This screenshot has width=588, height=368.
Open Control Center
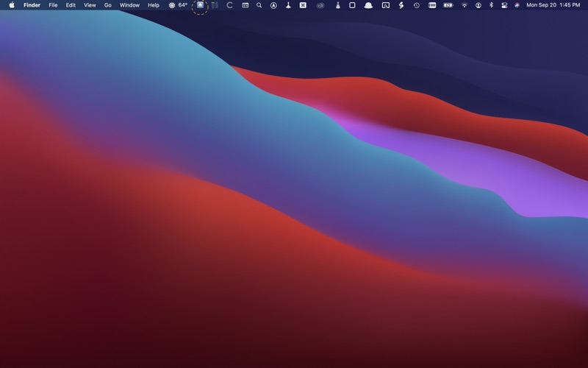click(x=504, y=5)
